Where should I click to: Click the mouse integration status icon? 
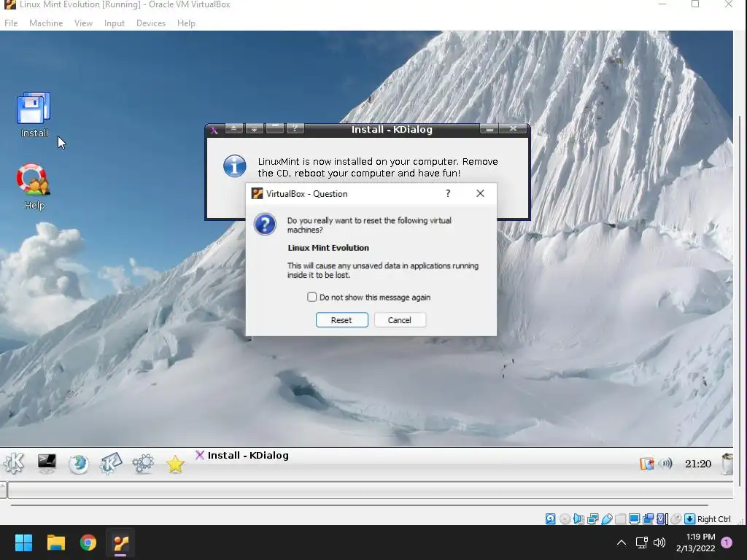point(676,519)
